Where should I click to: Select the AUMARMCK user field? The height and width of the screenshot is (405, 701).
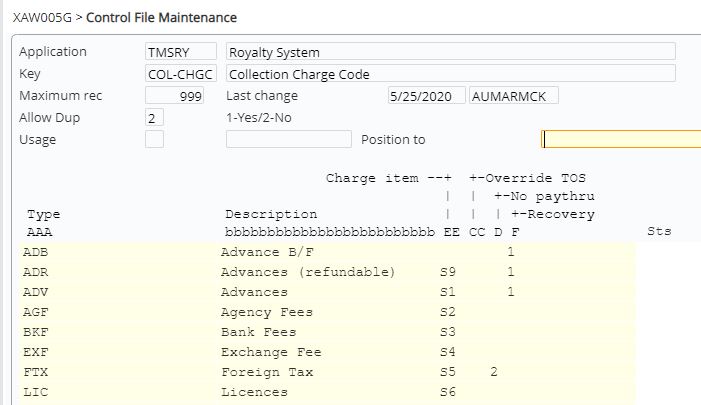[513, 96]
